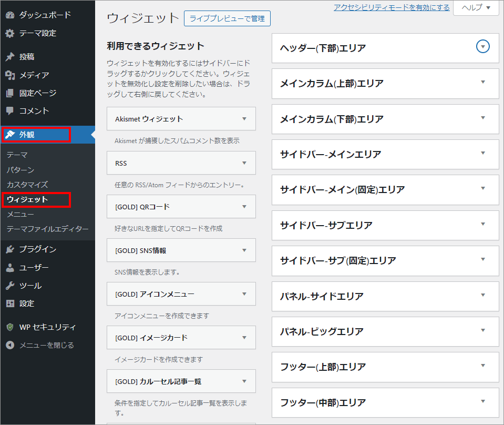
Task: Click アクセシビリティモードを有効にする link
Action: click(x=392, y=7)
